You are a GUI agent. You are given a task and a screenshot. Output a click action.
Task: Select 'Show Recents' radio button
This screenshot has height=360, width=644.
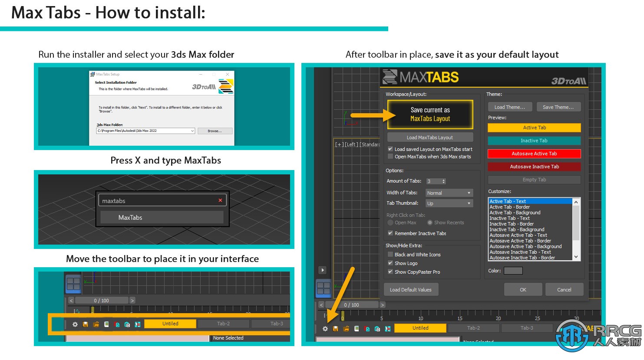(430, 223)
